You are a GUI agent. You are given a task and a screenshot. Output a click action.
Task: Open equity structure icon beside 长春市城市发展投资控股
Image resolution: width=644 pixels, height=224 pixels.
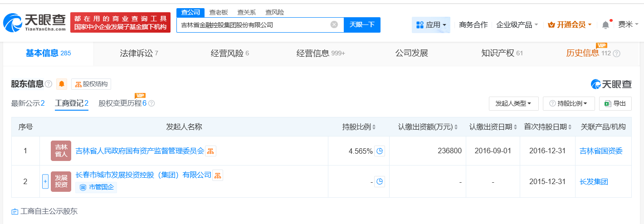pyautogui.click(x=218, y=175)
